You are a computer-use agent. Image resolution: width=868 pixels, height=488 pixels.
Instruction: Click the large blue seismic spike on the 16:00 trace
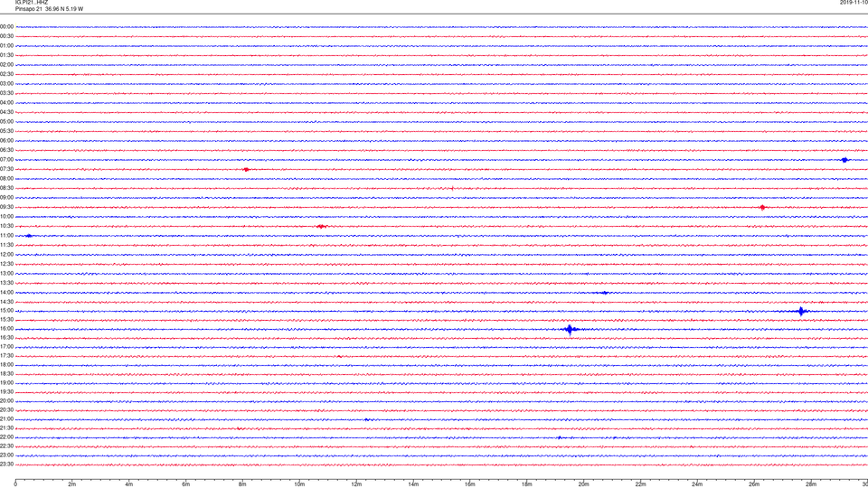570,330
